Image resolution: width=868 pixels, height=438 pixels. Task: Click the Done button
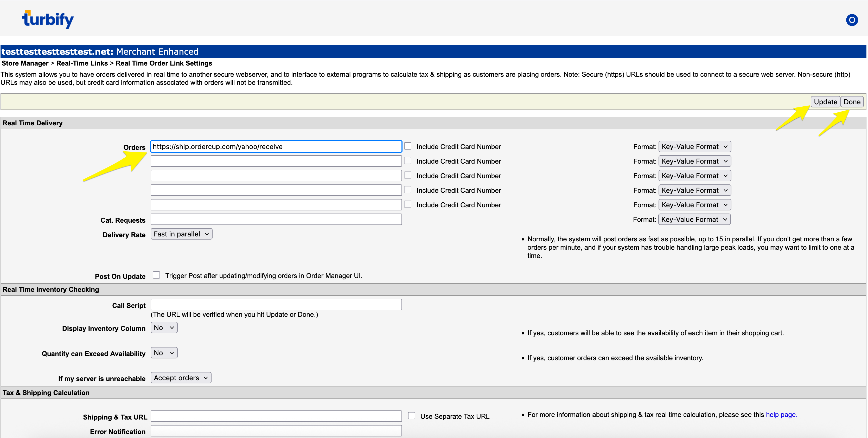852,102
